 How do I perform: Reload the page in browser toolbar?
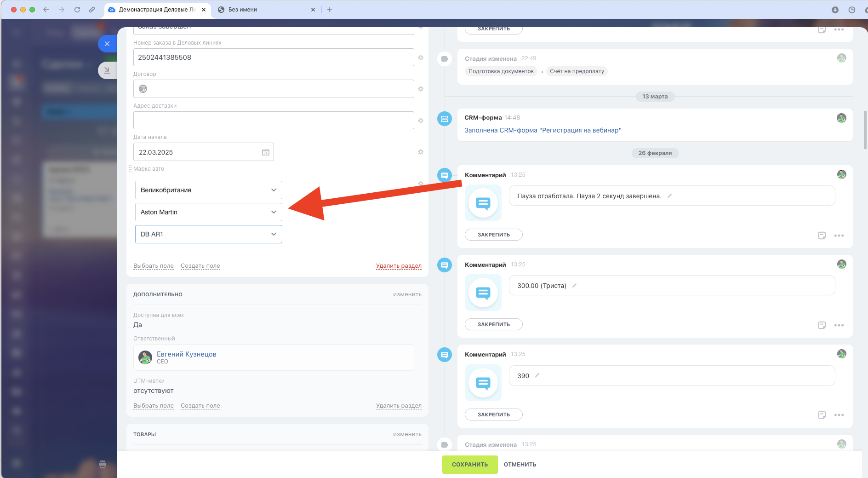click(x=77, y=10)
